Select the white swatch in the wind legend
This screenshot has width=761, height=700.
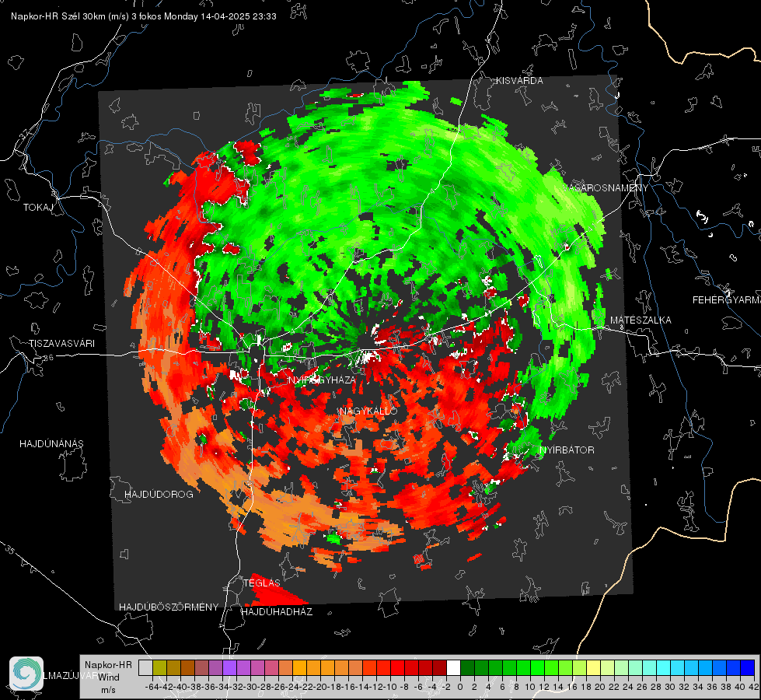click(453, 667)
